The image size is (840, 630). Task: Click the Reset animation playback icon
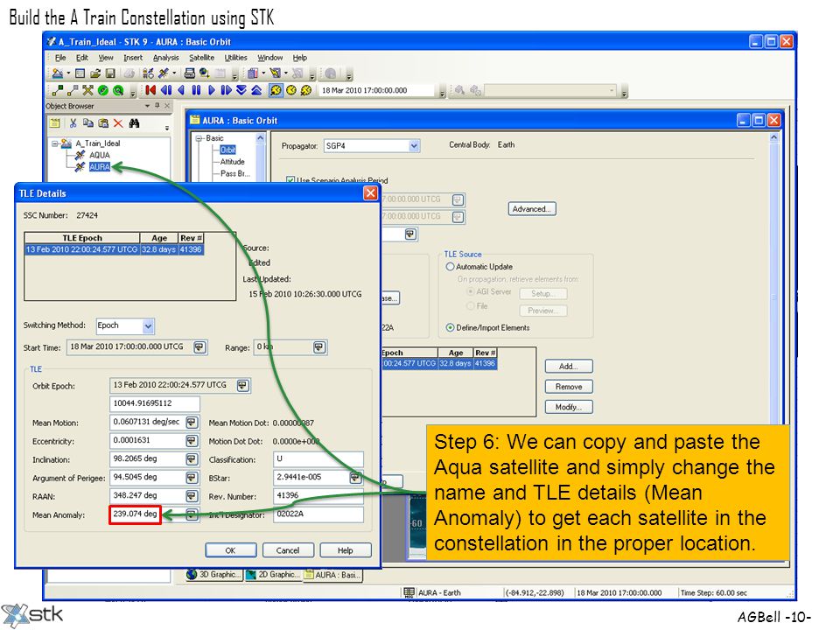(151, 90)
